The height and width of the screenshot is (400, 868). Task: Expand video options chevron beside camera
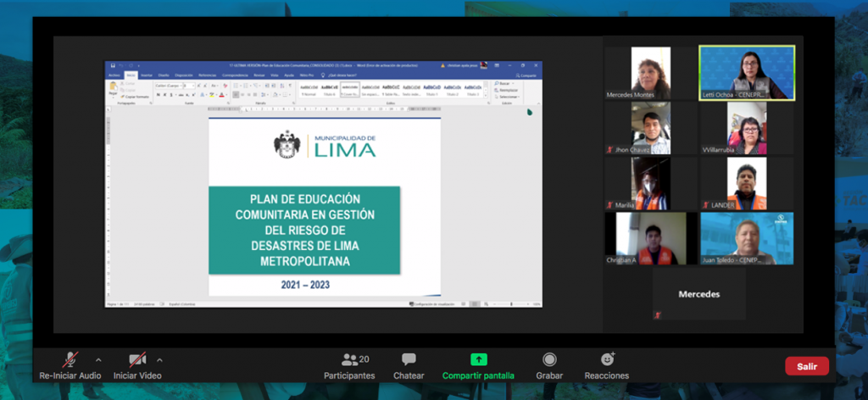(159, 358)
